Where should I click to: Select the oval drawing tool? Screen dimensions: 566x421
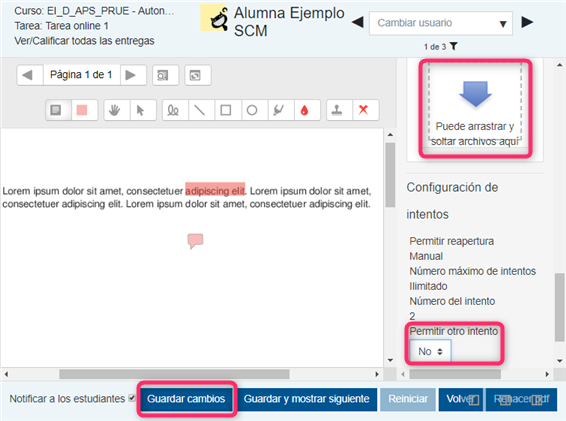(x=254, y=110)
